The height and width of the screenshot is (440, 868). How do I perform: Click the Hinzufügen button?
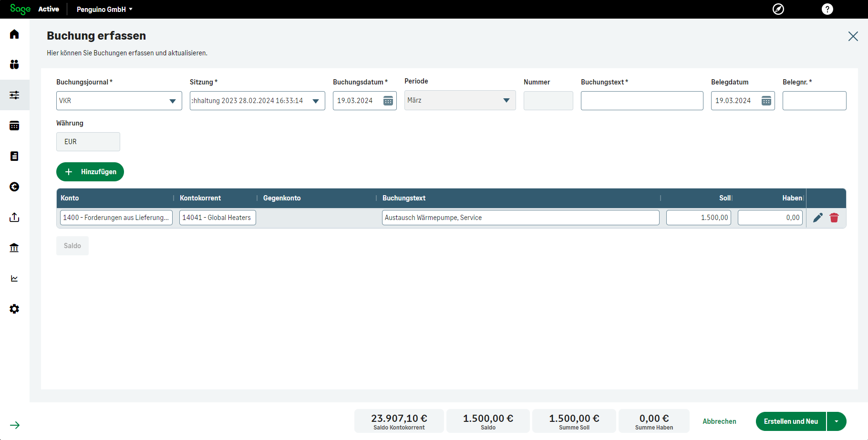90,172
